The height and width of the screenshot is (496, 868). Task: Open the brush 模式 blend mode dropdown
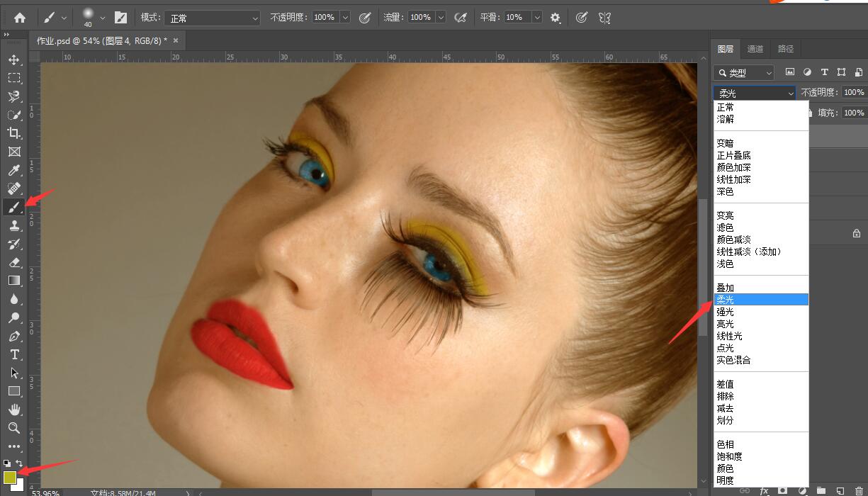point(211,18)
